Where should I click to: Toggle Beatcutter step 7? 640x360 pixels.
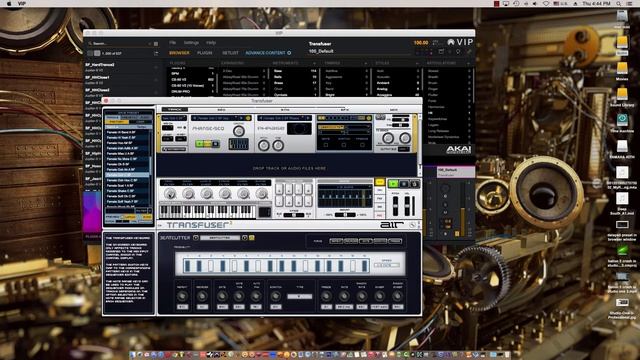258,266
